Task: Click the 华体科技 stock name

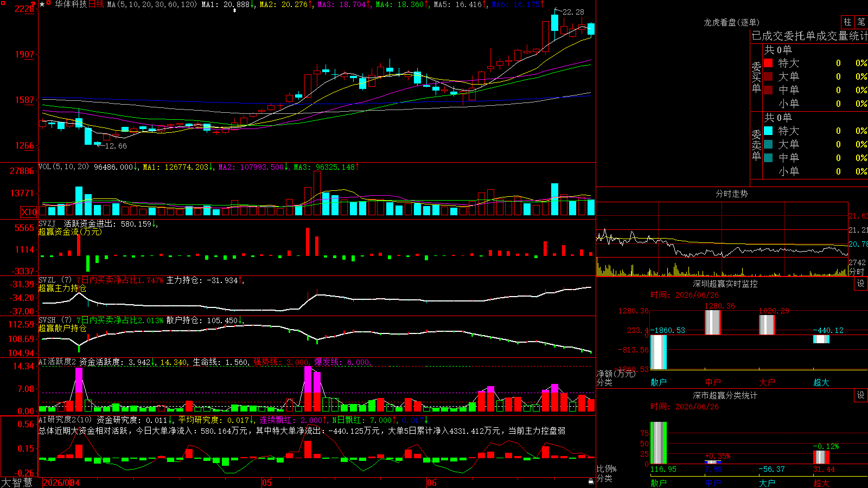Action: 71,4
